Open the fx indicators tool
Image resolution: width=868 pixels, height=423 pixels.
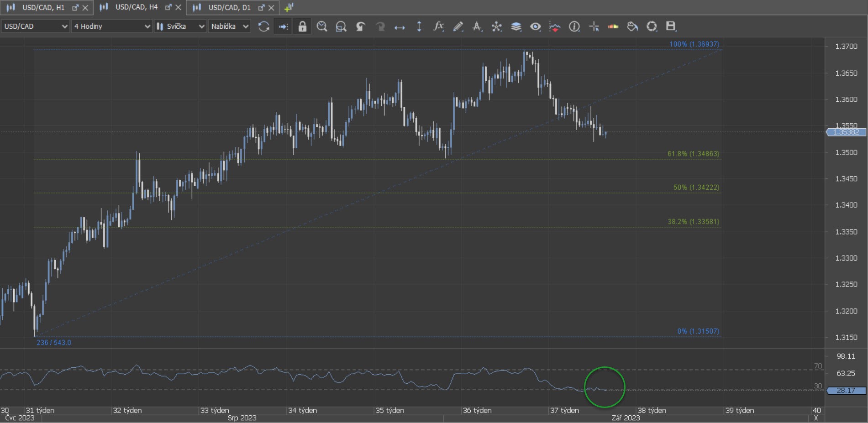click(438, 26)
